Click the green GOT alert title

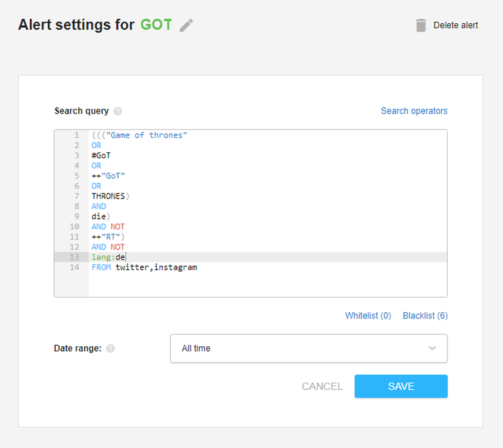(156, 25)
